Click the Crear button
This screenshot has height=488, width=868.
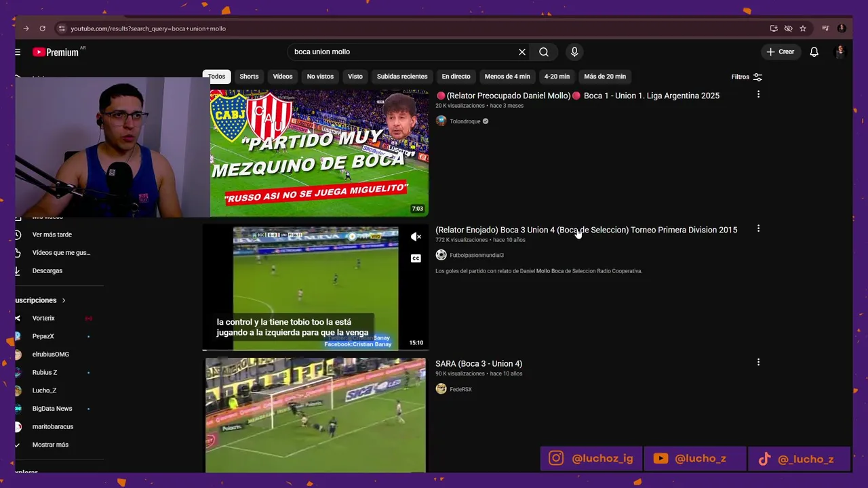tap(781, 52)
